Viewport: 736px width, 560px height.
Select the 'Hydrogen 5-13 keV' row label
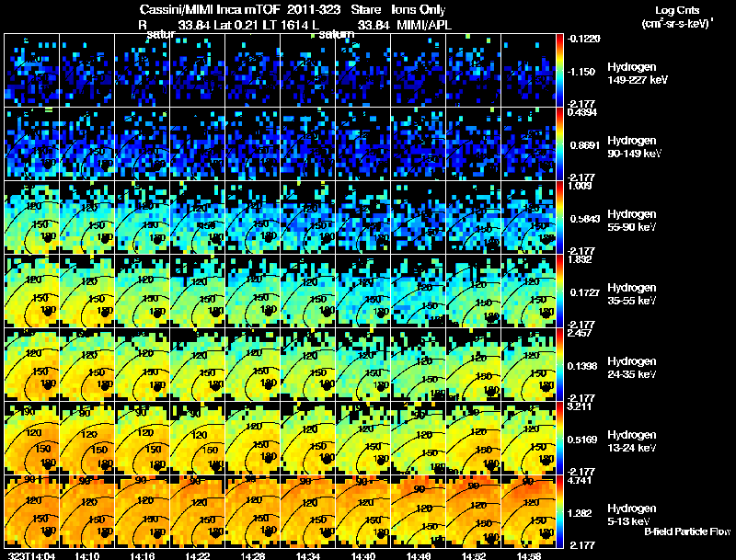[632, 515]
